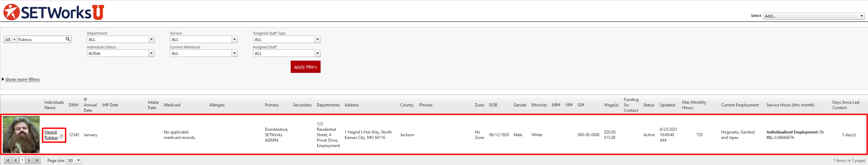This screenshot has height=165, width=868.
Task: Sort by Zone column header
Action: [479, 105]
